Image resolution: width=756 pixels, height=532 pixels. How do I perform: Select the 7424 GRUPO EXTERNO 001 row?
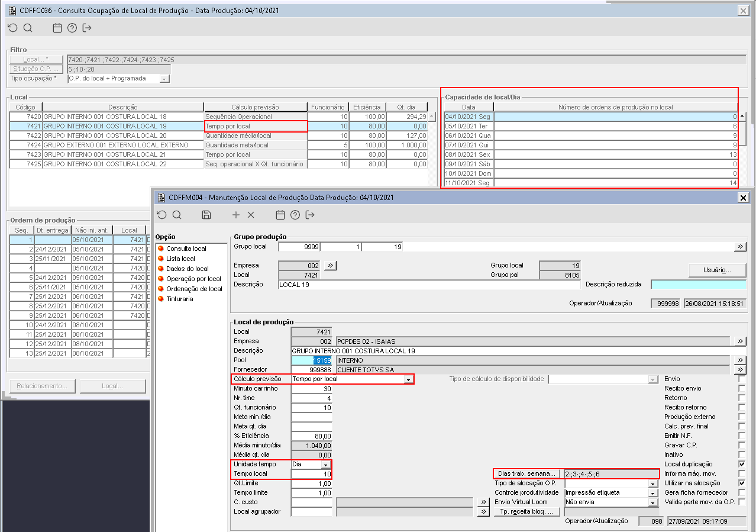pyautogui.click(x=218, y=145)
